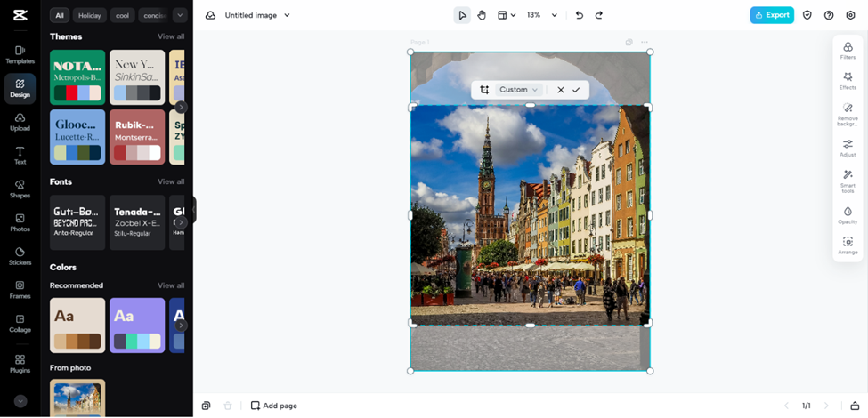Image resolution: width=868 pixels, height=418 pixels.
Task: Apply the purple Aa color palette
Action: pos(137,326)
